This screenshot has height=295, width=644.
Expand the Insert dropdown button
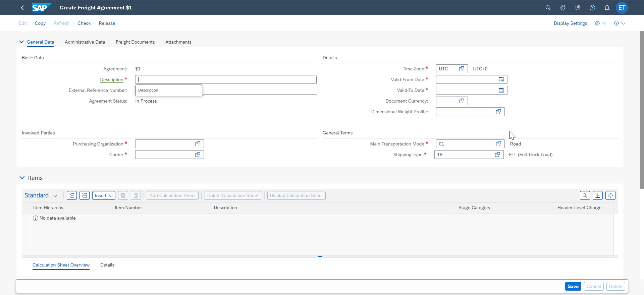click(x=104, y=195)
